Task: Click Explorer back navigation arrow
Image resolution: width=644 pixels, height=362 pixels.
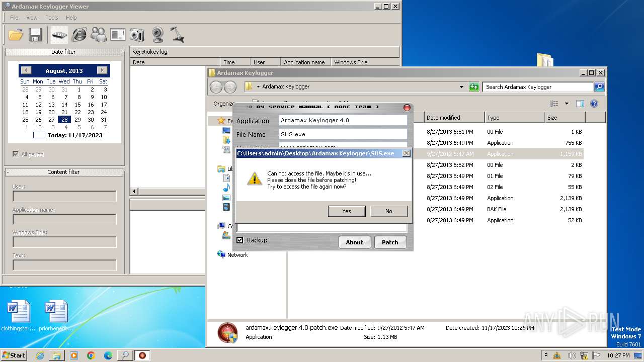Action: pyautogui.click(x=216, y=87)
